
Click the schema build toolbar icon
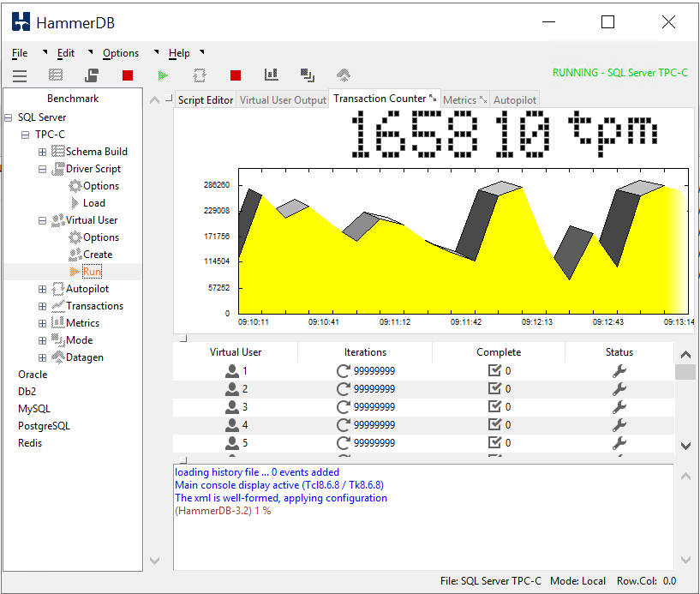56,75
